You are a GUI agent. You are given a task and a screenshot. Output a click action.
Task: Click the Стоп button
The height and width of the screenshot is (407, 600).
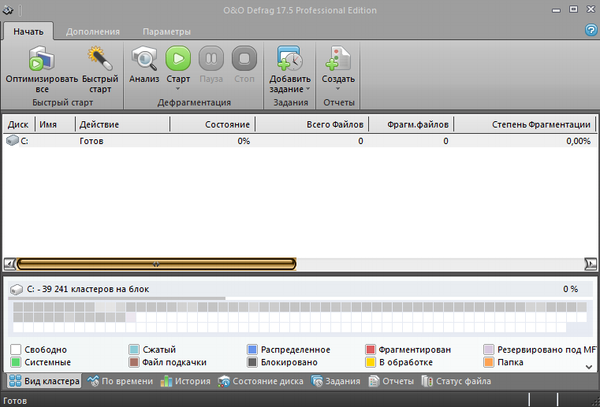click(243, 58)
